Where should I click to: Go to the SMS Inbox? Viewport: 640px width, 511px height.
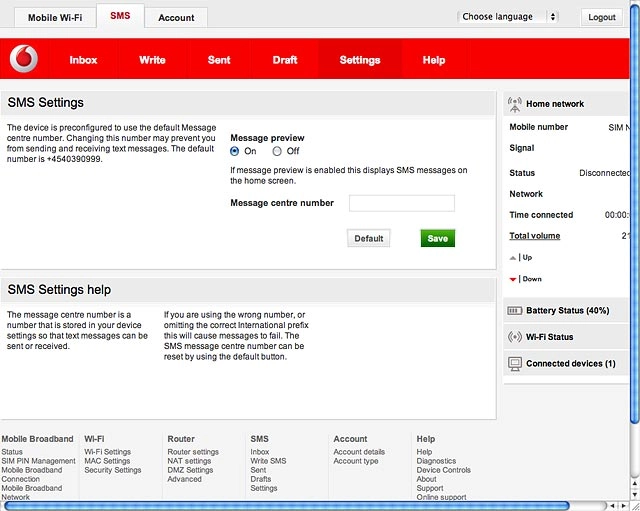[x=83, y=60]
